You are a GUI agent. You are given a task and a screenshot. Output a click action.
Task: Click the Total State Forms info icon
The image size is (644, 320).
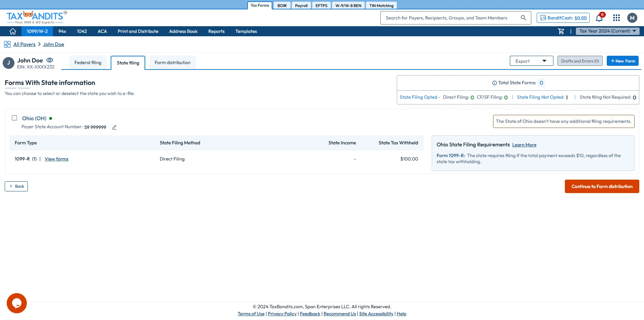coord(494,83)
